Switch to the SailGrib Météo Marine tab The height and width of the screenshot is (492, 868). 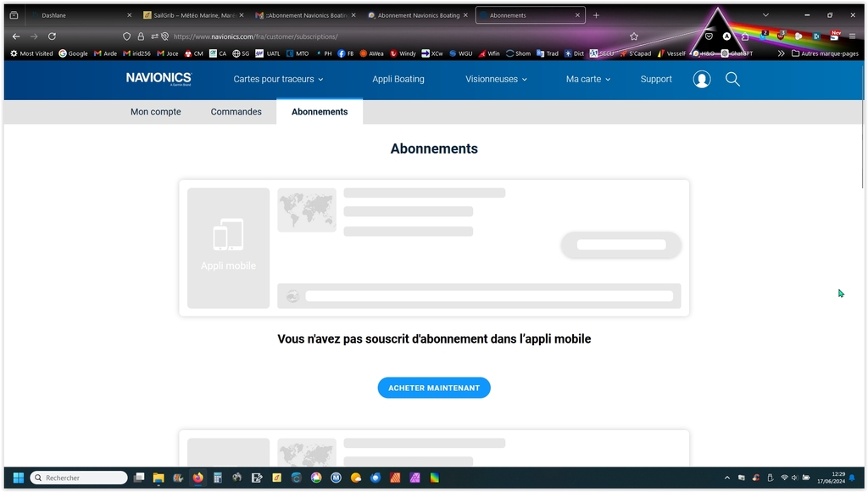193,15
